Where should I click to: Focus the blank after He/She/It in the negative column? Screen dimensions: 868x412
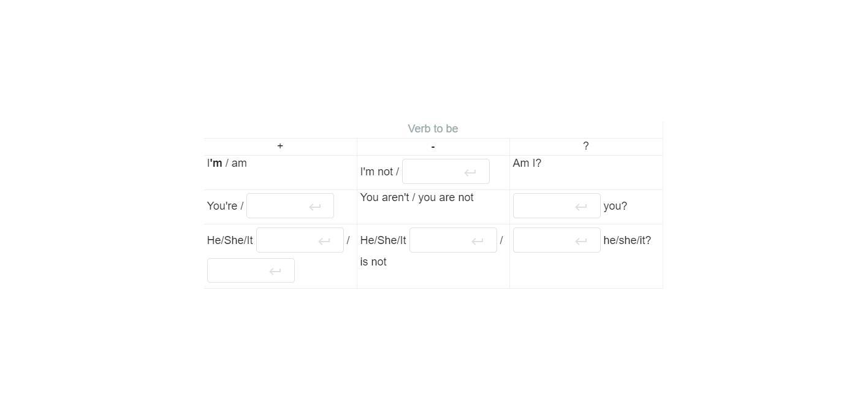(441, 240)
